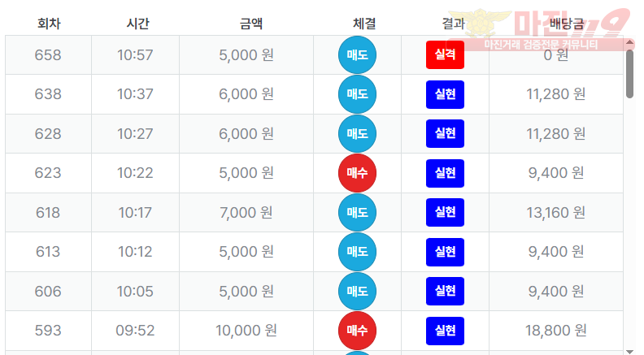Click the 체결 column header
Image resolution: width=644 pixels, height=355 pixels.
click(x=364, y=24)
